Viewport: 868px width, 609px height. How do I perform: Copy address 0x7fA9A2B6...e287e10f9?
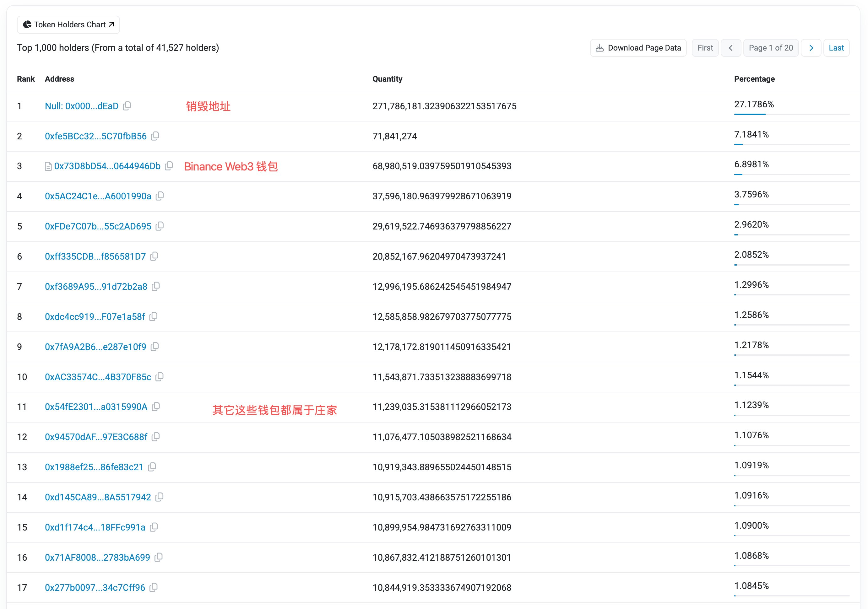[155, 347]
